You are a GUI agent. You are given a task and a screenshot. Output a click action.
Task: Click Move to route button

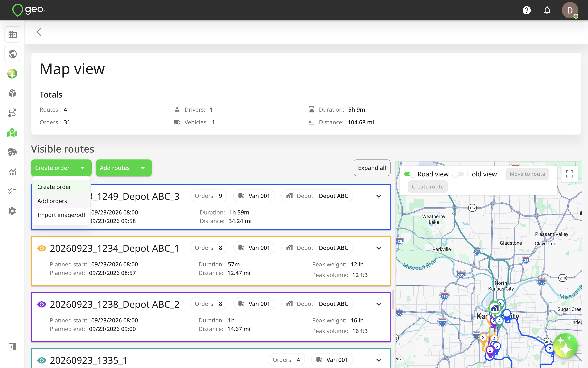tap(527, 174)
